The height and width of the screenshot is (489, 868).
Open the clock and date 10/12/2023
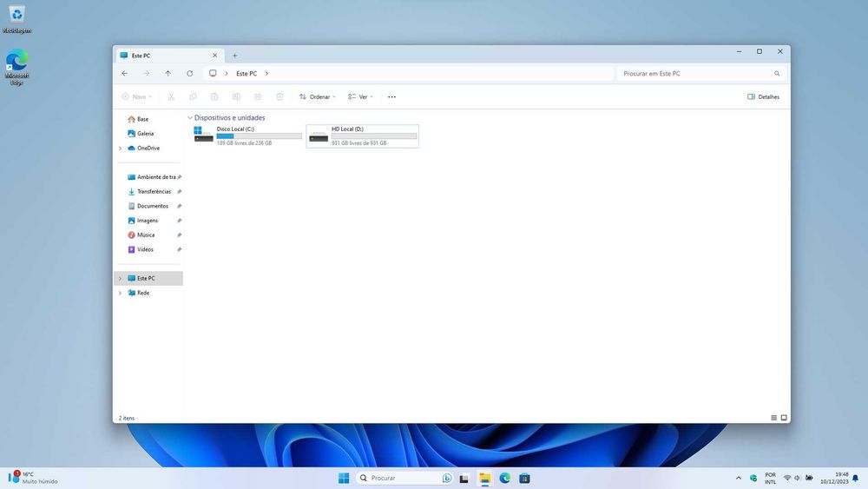pyautogui.click(x=834, y=478)
